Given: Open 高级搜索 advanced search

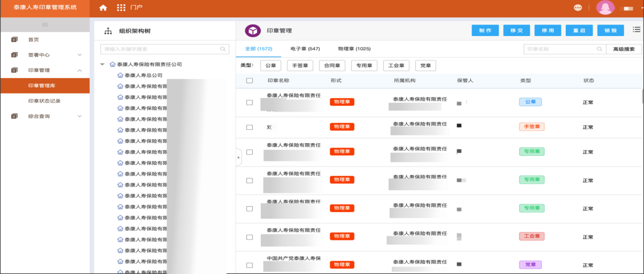Looking at the screenshot, I should click(624, 49).
